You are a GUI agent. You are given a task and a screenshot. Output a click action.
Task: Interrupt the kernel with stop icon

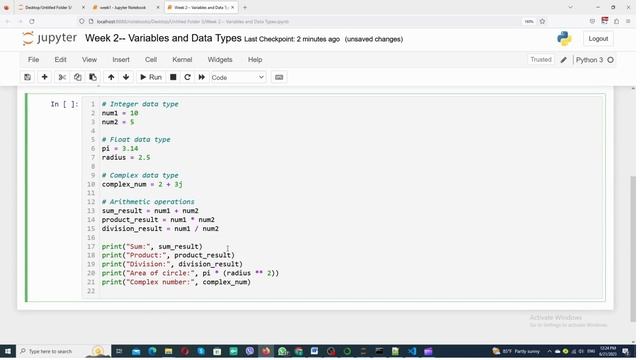173,77
